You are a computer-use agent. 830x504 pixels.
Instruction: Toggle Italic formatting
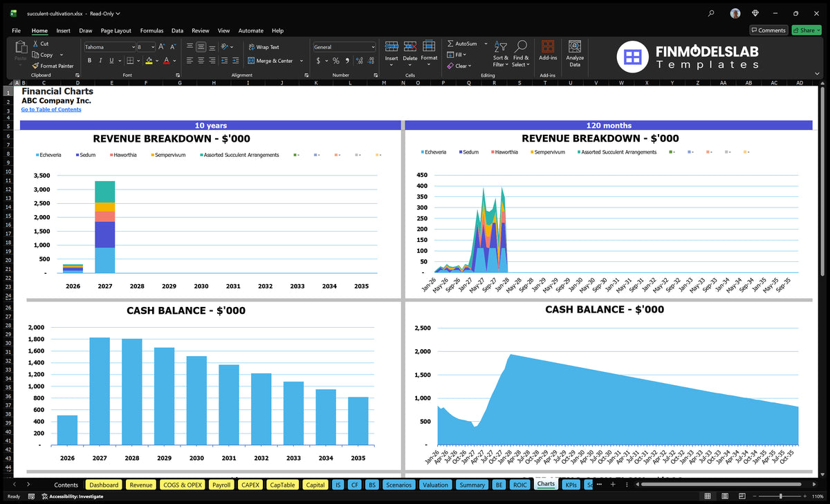100,61
